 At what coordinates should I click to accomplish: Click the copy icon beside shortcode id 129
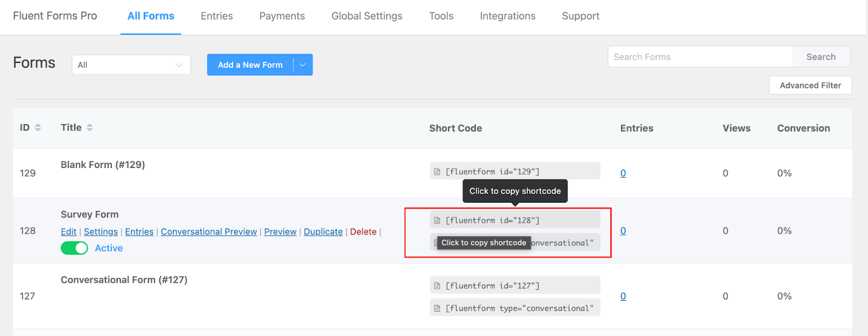(437, 172)
